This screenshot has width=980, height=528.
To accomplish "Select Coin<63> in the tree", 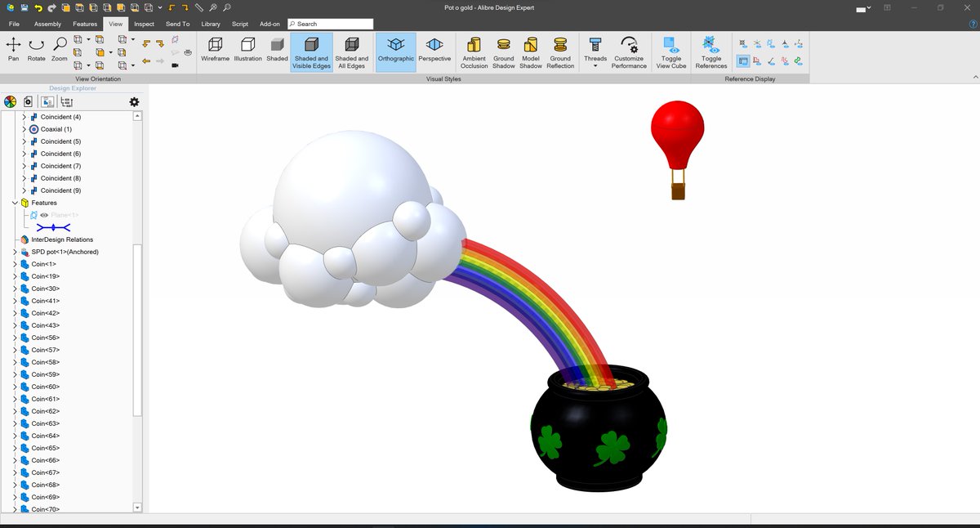I will (x=46, y=423).
